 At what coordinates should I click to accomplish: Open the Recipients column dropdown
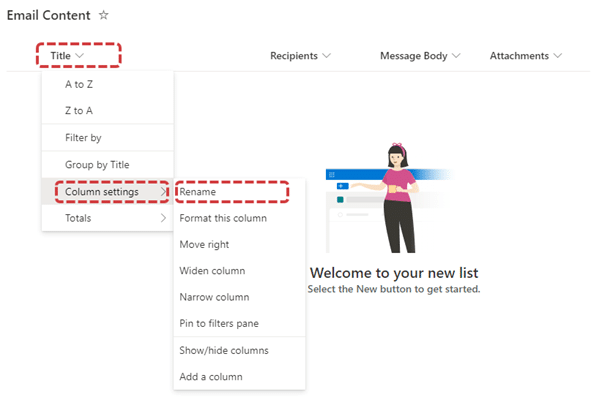pyautogui.click(x=300, y=56)
